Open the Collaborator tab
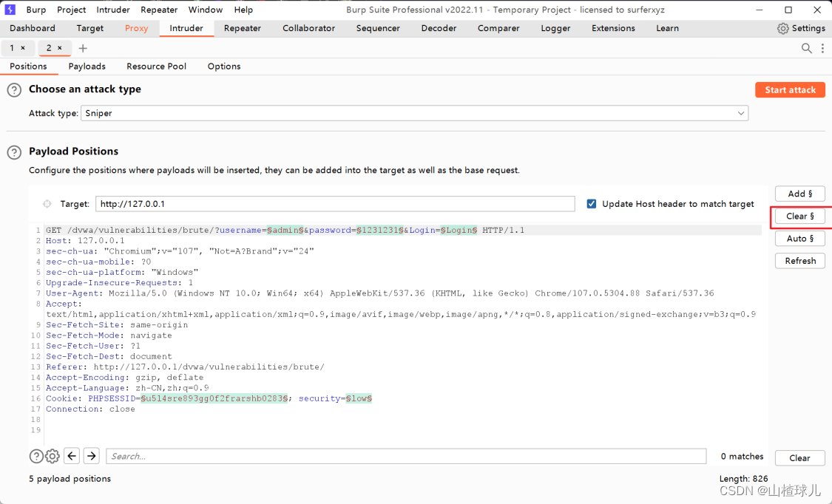832x504 pixels. 309,28
